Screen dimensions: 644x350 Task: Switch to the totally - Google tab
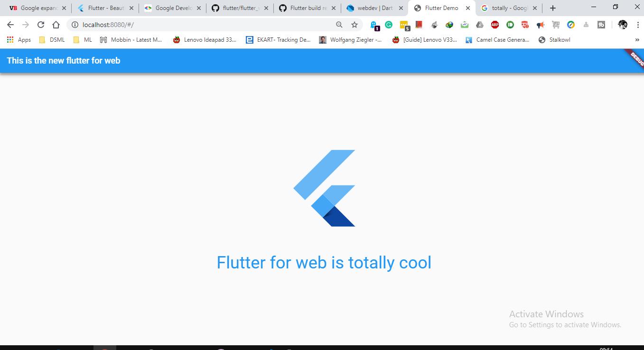[510, 8]
